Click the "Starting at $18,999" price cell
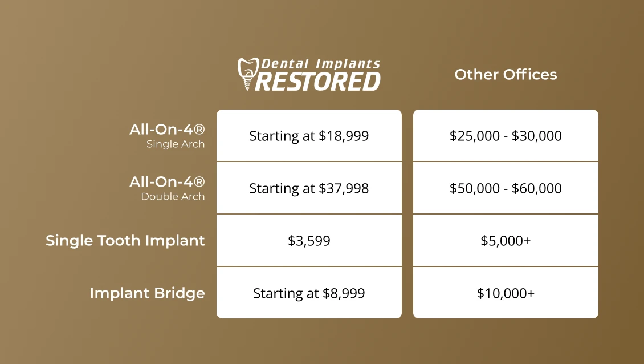The height and width of the screenshot is (364, 644). click(x=309, y=136)
